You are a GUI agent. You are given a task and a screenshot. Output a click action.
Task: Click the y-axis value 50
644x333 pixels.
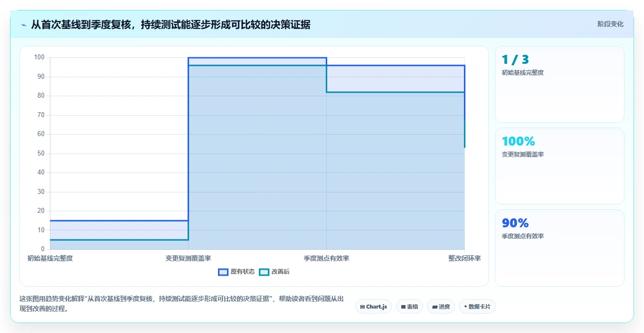(x=41, y=154)
